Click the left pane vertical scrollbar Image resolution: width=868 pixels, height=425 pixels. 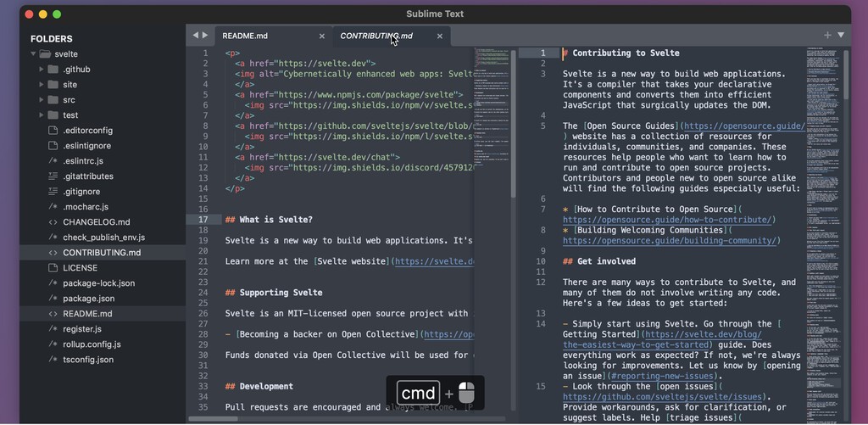[x=513, y=125]
